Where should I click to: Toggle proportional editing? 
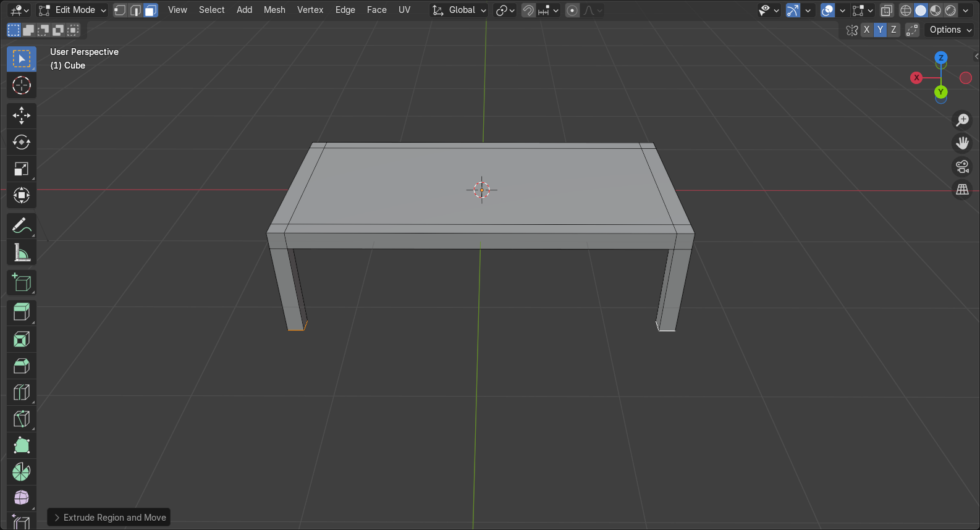pyautogui.click(x=572, y=10)
